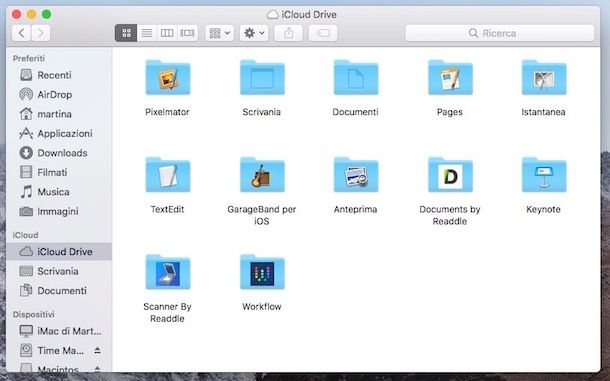Select AirDrop in the sidebar
Screen dimensions: 610x381
59,94
